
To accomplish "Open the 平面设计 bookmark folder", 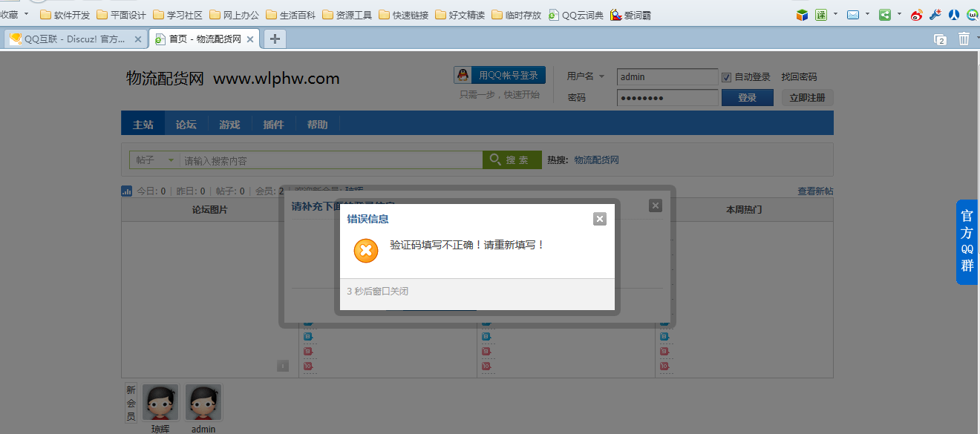I will pos(122,15).
